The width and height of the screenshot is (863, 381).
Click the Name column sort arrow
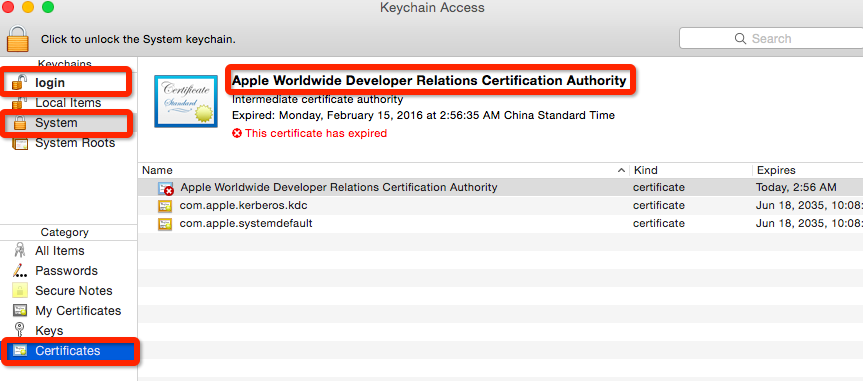tap(621, 170)
